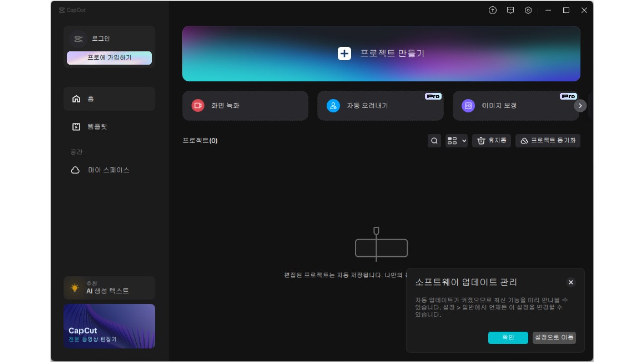The height and width of the screenshot is (362, 644).
Task: Click the right chevron to see more tools
Action: click(580, 106)
